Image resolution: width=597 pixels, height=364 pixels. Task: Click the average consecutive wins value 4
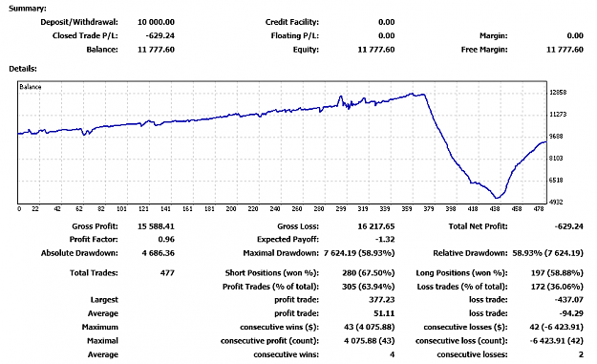(x=392, y=354)
